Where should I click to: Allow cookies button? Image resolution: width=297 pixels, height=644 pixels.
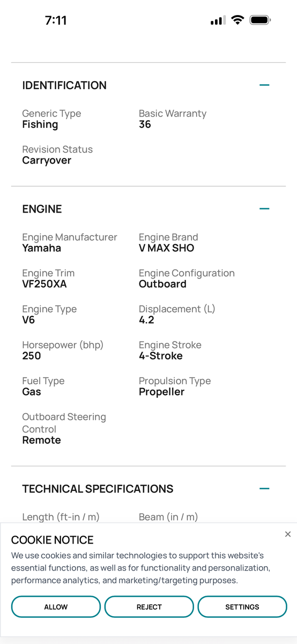(56, 607)
